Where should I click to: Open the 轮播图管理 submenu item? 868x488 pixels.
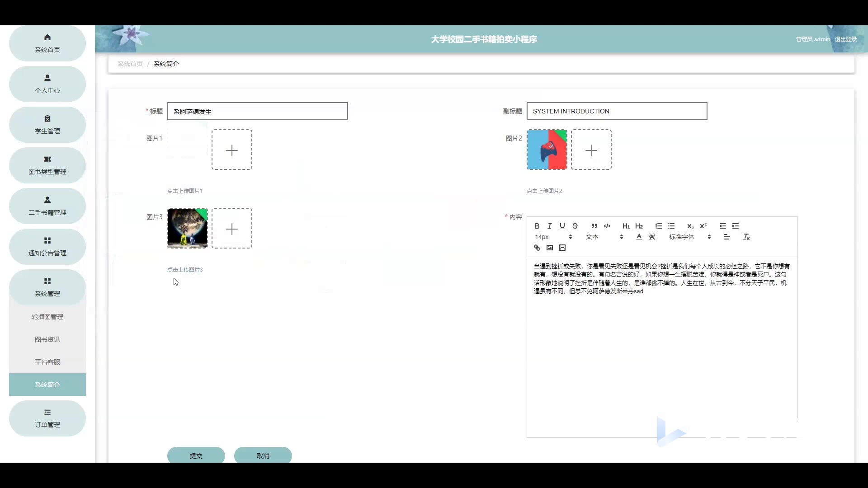pos(47,317)
